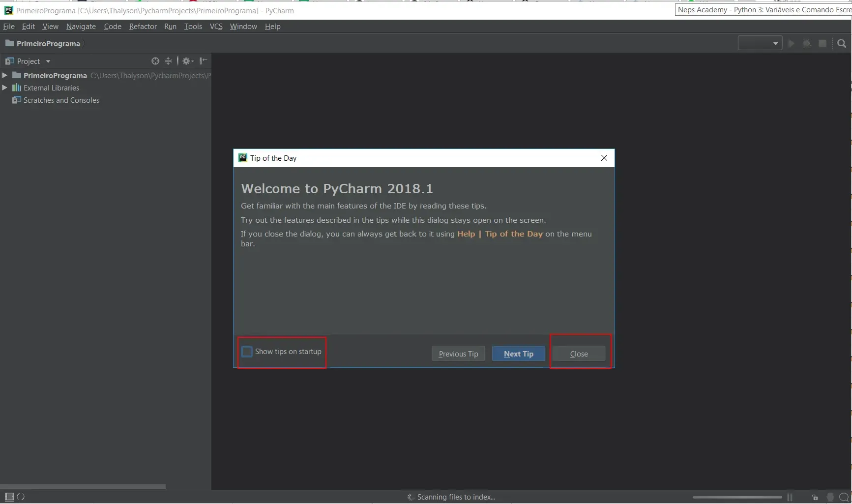Open the Navigate menu
The image size is (852, 504).
81,27
